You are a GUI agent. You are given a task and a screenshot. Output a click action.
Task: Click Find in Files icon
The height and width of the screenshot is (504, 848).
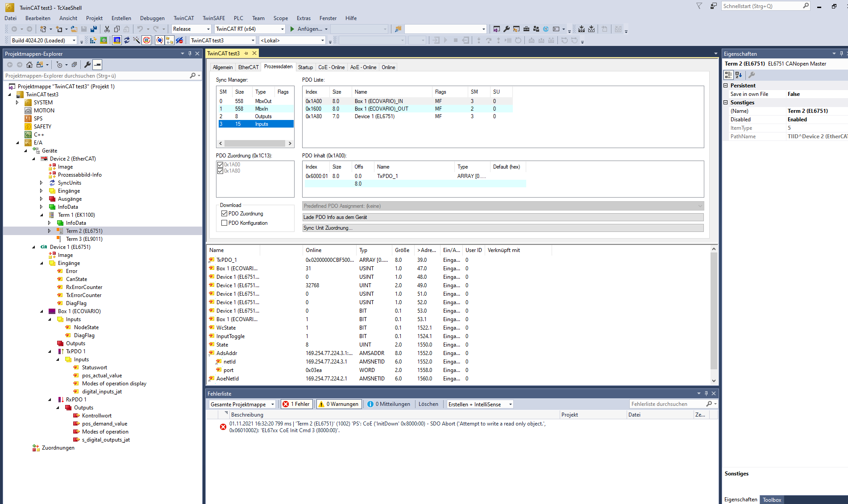[x=398, y=29]
